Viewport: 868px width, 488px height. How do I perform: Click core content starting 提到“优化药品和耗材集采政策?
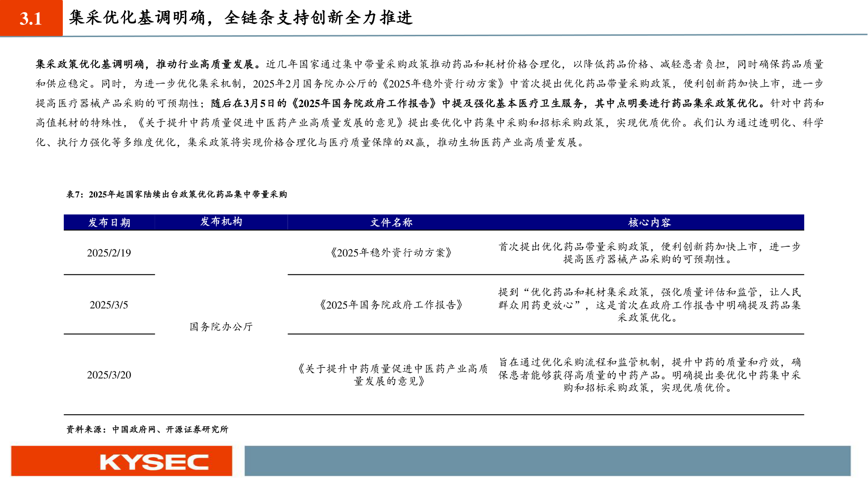coord(650,305)
